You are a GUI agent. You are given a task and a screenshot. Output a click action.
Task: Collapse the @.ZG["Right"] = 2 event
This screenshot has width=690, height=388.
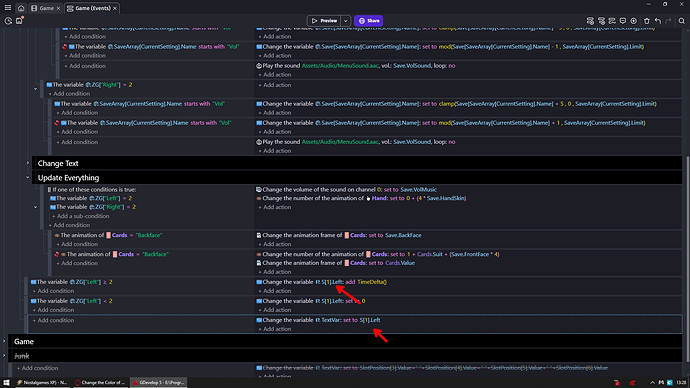point(36,89)
